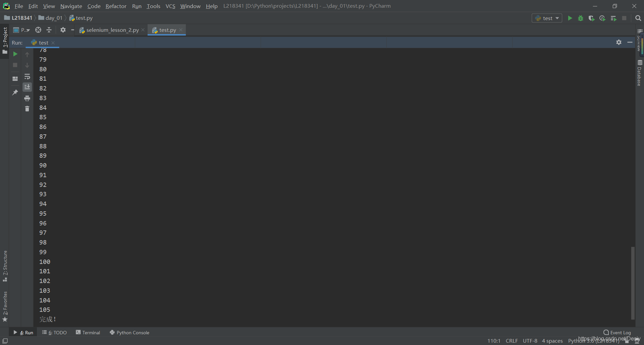Open the Terminal tool window
Image resolution: width=644 pixels, height=345 pixels.
click(88, 332)
